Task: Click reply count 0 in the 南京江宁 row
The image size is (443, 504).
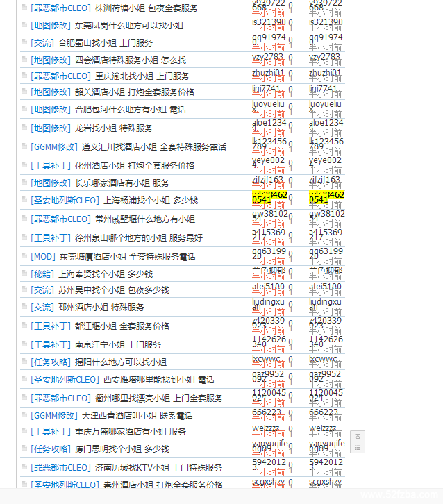Action: pyautogui.click(x=291, y=344)
